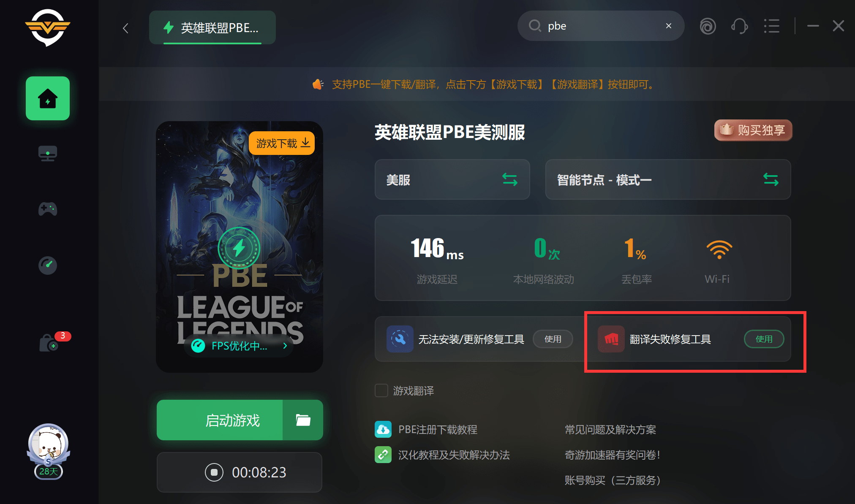Image resolution: width=855 pixels, height=504 pixels.
Task: Open the speedometer toolbox icon in sidebar
Action: (48, 265)
